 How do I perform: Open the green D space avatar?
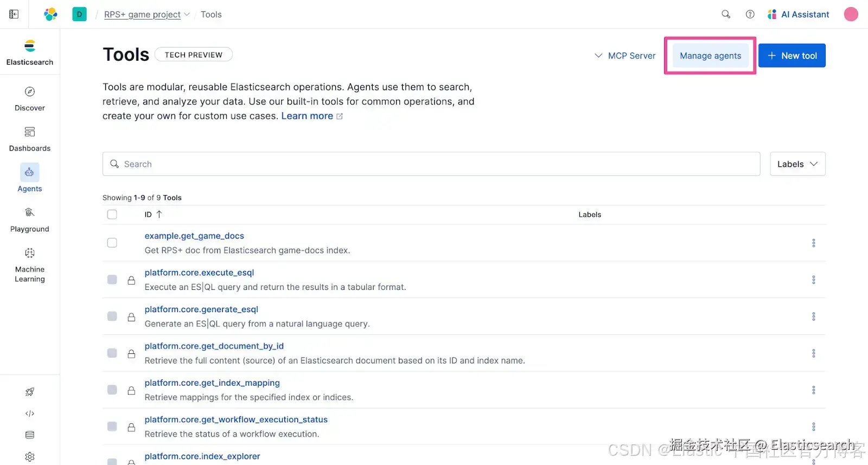coord(79,14)
